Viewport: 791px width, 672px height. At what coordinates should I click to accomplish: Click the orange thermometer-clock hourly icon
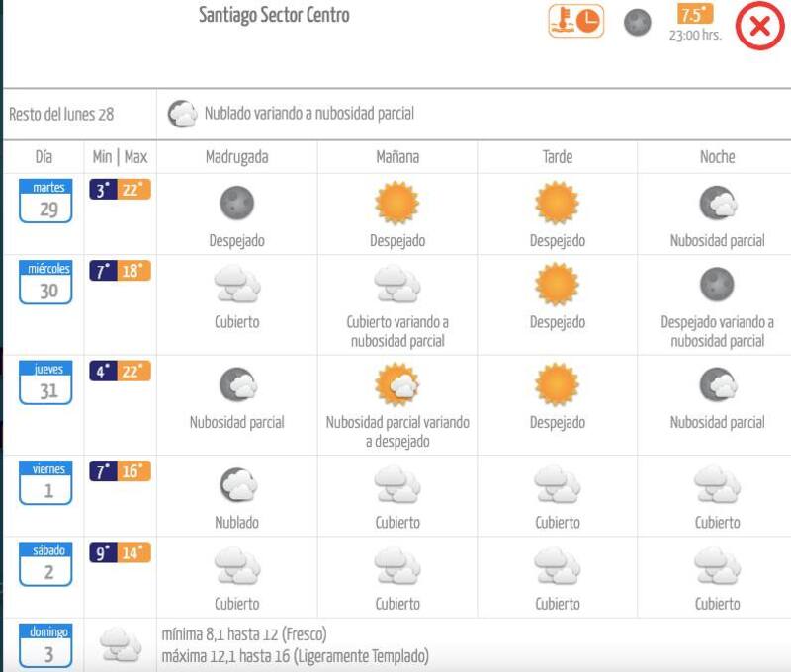tap(575, 22)
